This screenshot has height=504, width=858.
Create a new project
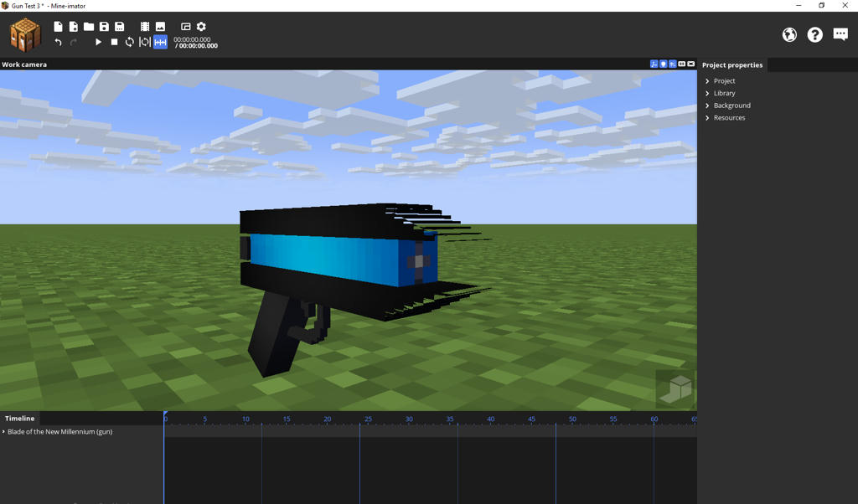click(58, 26)
